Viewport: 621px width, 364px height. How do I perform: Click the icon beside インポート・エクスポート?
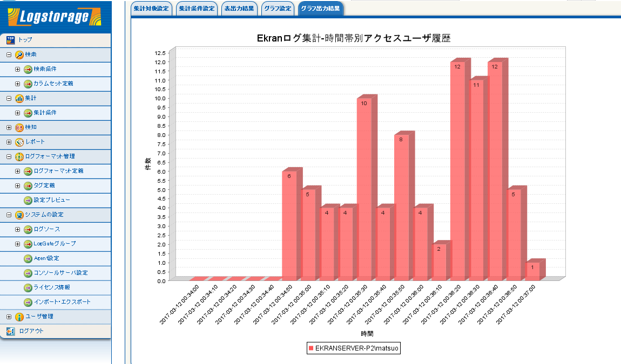[28, 303]
